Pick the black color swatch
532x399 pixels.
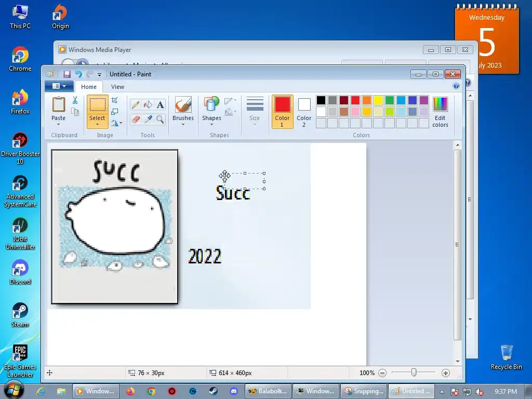[321, 100]
